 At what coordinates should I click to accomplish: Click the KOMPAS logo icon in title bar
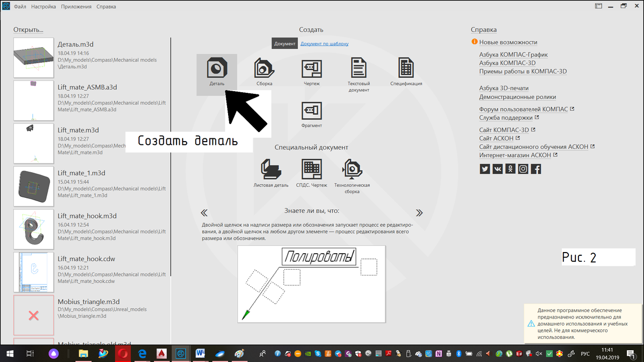point(6,6)
